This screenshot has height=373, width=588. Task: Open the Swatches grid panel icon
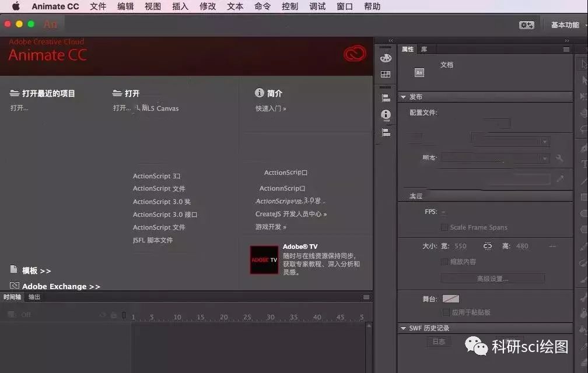[x=386, y=74]
